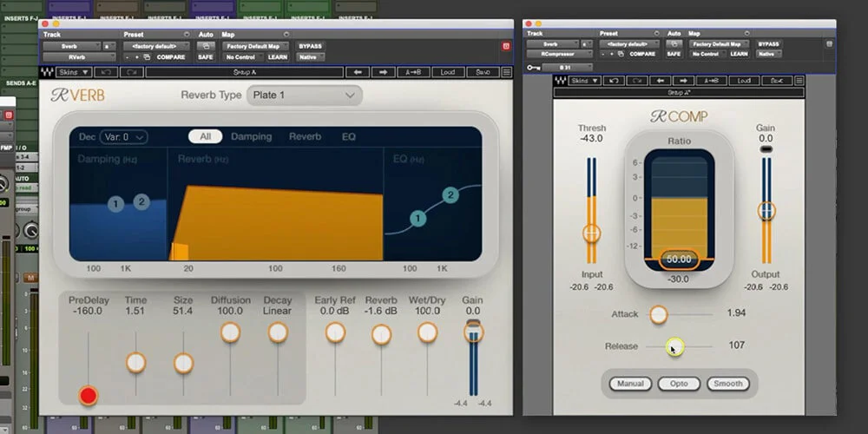Undo in the RComp plugin toolbar

614,81
